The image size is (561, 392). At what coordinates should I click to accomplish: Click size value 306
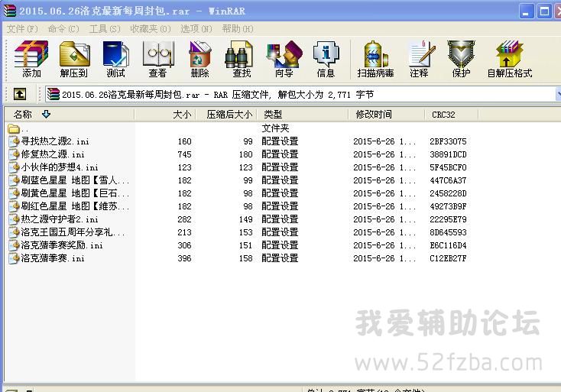(x=184, y=245)
